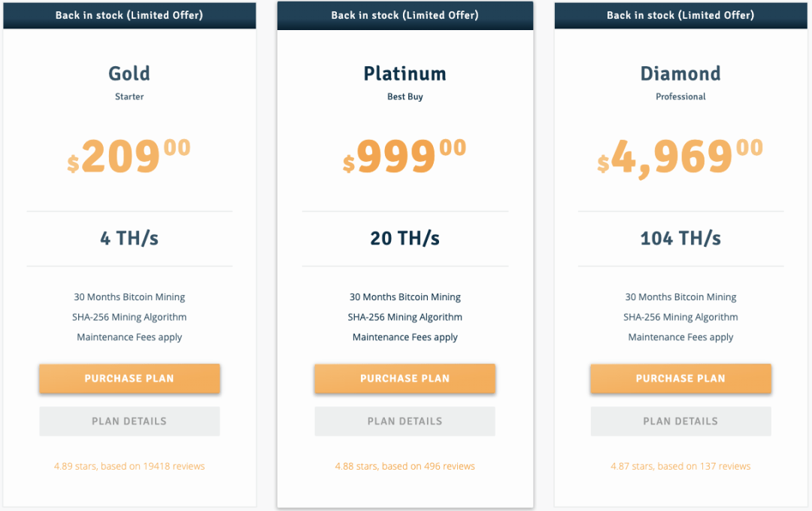Purchase the Platinum plan
This screenshot has height=511, width=812.
pos(405,379)
